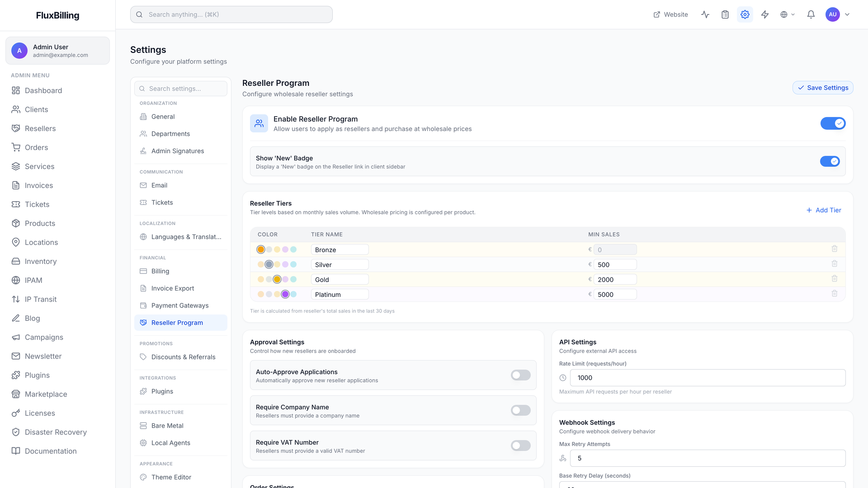Viewport: 868px width, 488px height.
Task: Open the language globe dropdown
Action: coord(788,14)
